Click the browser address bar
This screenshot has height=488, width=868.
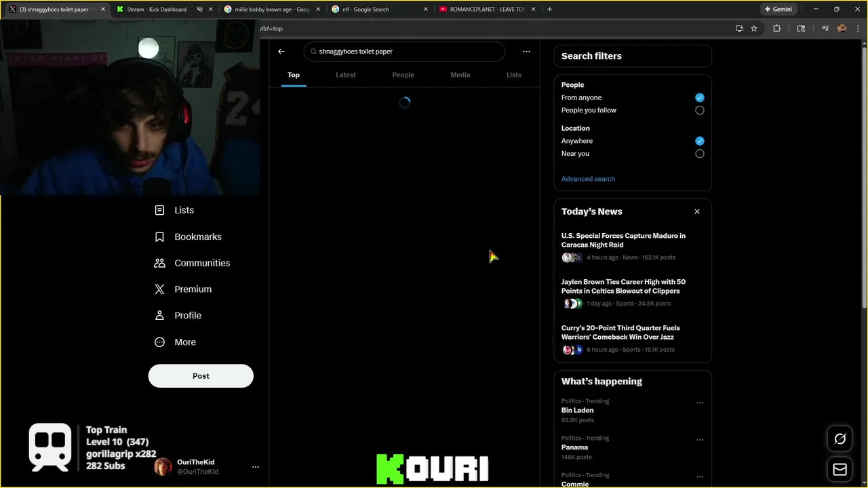[494, 28]
